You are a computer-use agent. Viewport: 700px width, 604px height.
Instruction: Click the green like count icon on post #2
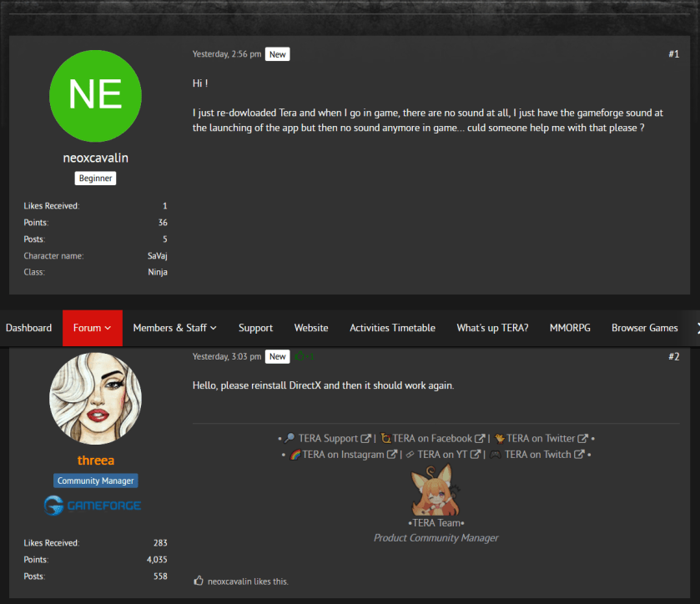[x=305, y=357]
